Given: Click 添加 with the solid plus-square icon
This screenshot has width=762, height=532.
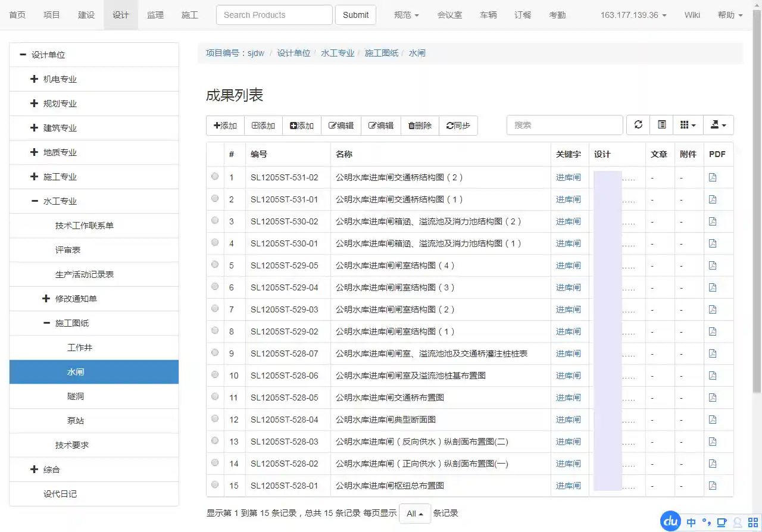Looking at the screenshot, I should 301,126.
